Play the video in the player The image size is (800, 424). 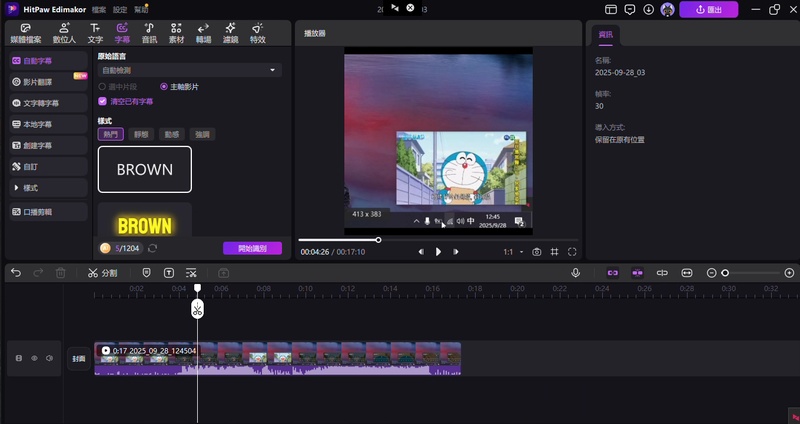tap(438, 252)
